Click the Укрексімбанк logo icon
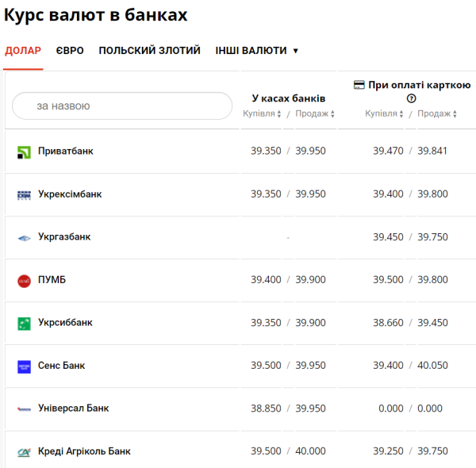The image size is (476, 468). click(x=24, y=195)
